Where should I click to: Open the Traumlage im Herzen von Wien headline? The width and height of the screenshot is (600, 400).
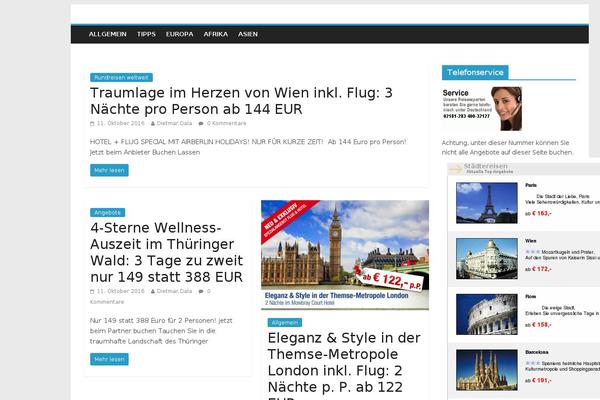241,101
